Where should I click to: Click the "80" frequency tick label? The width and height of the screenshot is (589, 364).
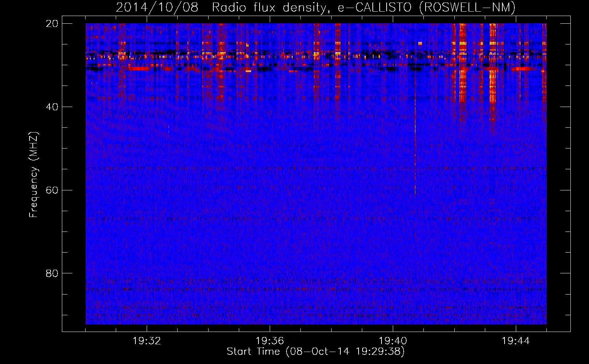[x=52, y=273]
